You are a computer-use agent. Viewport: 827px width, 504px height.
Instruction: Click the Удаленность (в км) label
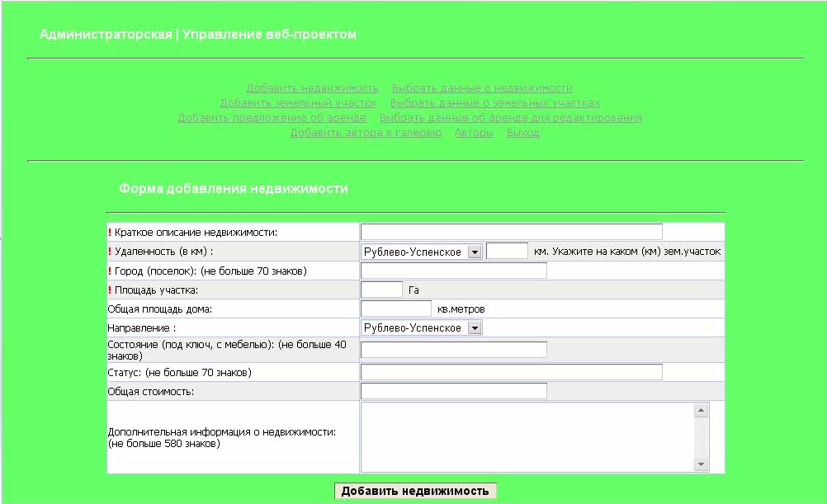164,252
